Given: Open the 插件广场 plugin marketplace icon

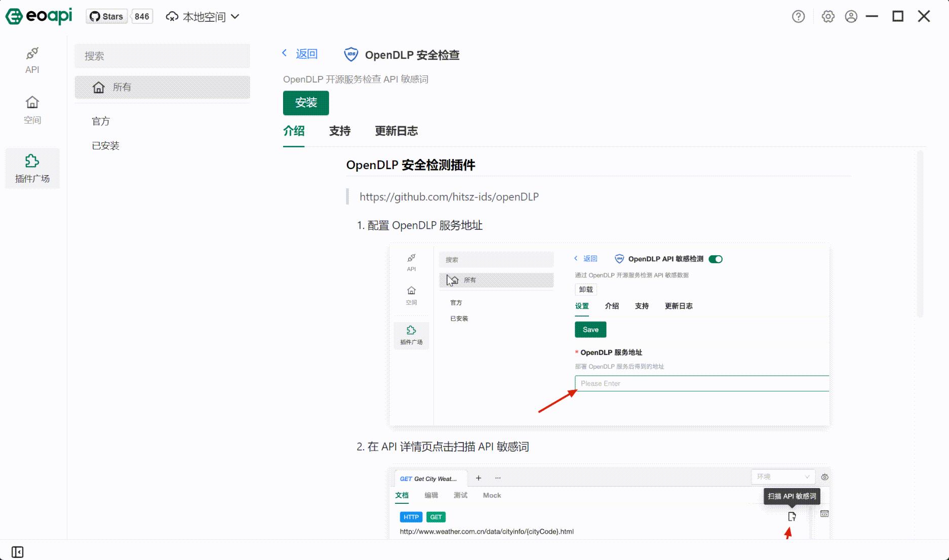Looking at the screenshot, I should coord(32,168).
